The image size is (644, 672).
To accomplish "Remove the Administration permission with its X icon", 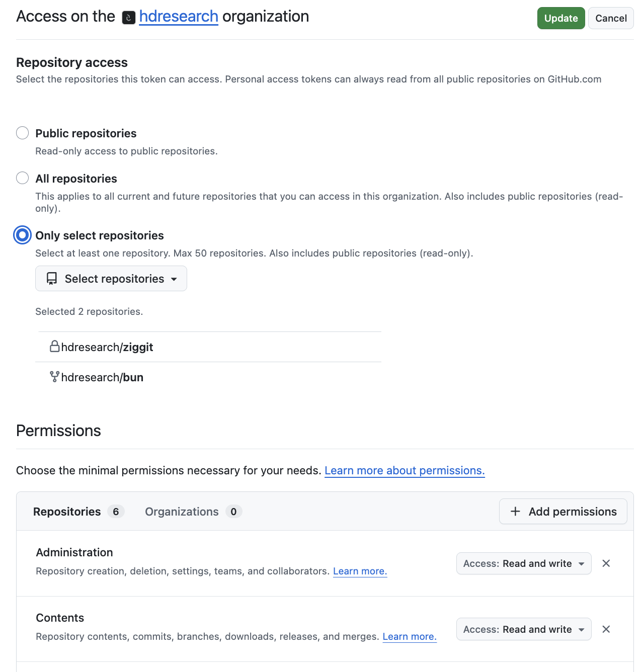I will tap(606, 563).
